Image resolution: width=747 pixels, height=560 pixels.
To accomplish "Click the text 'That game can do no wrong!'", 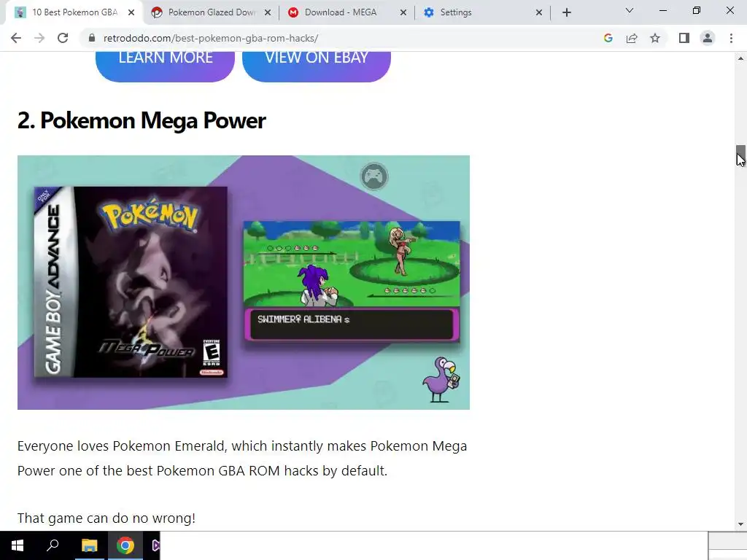I will pos(107,518).
